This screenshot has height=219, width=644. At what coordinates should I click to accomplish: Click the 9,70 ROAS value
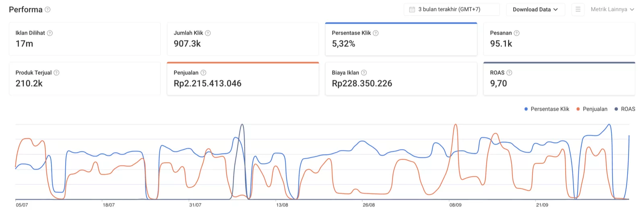tap(498, 83)
